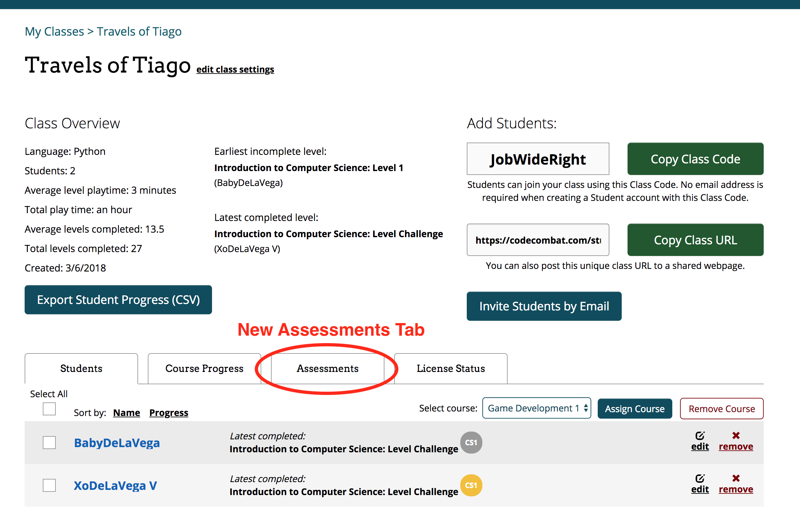
Task: Click the edit pencil icon for XoDeLaVega V
Action: (700, 479)
